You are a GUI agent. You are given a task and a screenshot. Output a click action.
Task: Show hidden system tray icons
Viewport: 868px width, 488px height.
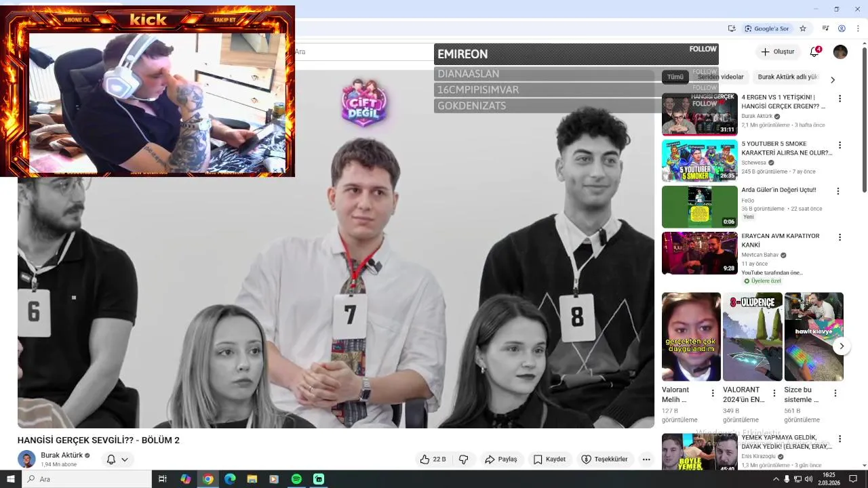[x=776, y=479]
